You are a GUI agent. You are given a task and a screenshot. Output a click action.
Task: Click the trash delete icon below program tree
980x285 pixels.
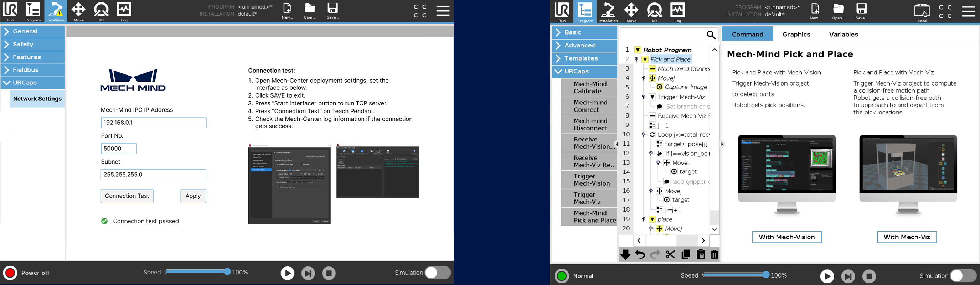click(715, 255)
